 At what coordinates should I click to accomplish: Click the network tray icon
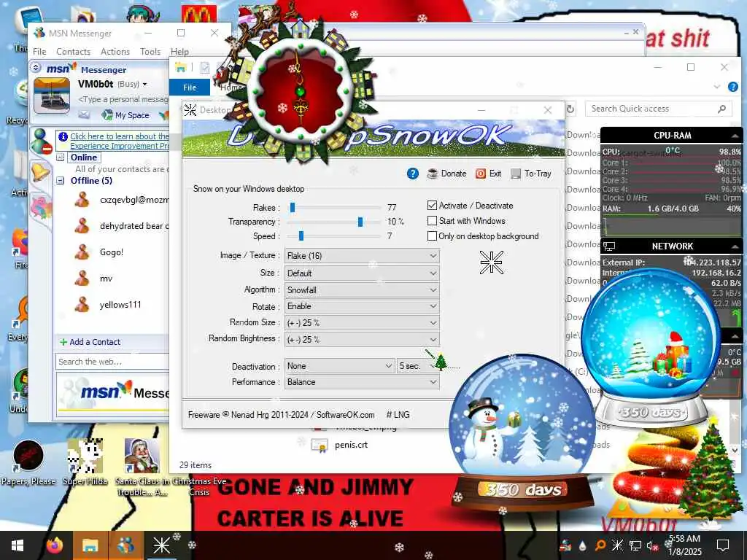point(635,545)
